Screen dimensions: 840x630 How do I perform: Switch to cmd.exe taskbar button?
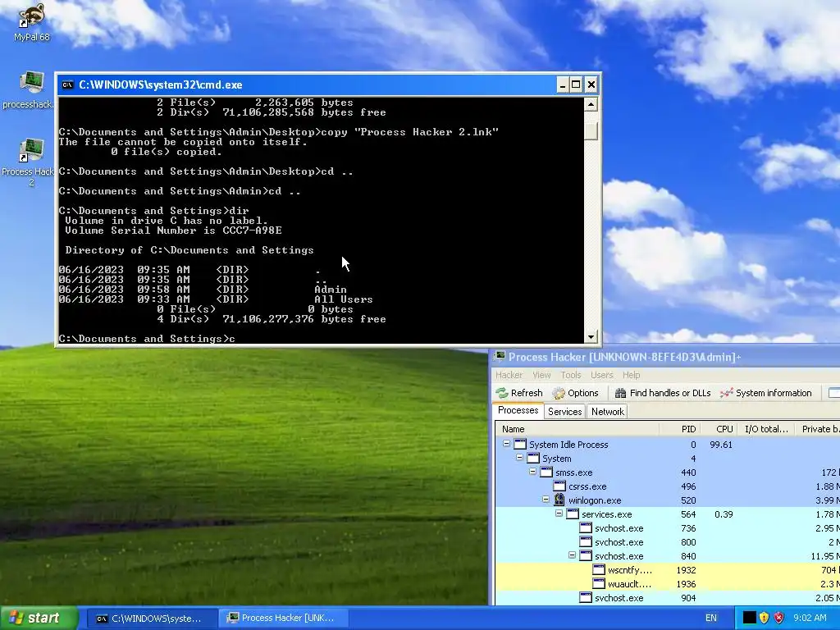pyautogui.click(x=152, y=619)
